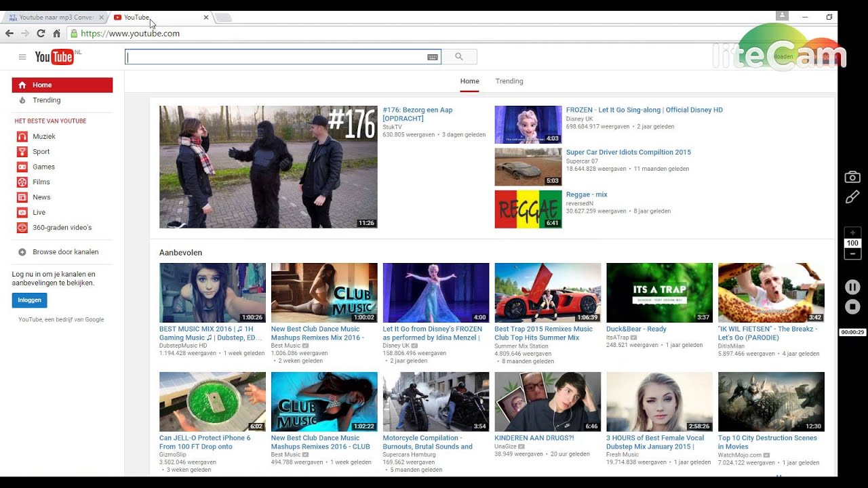Viewport: 868px width, 488px height.
Task: Click inside the YouTube search field
Action: point(276,57)
